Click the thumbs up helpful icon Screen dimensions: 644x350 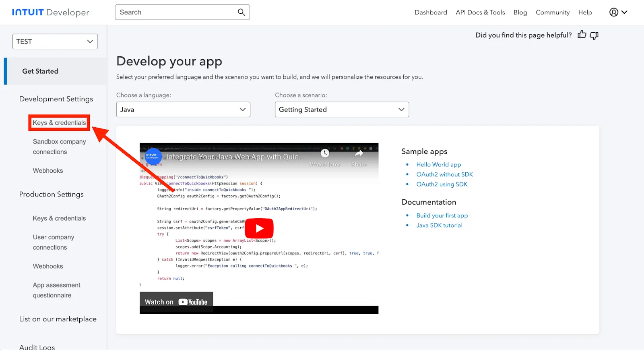[582, 35]
